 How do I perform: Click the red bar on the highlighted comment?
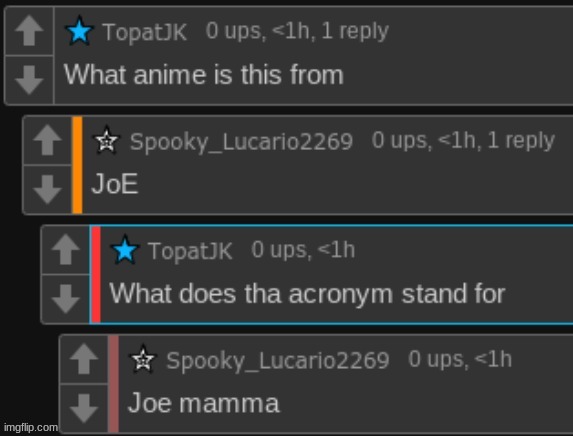click(x=96, y=274)
